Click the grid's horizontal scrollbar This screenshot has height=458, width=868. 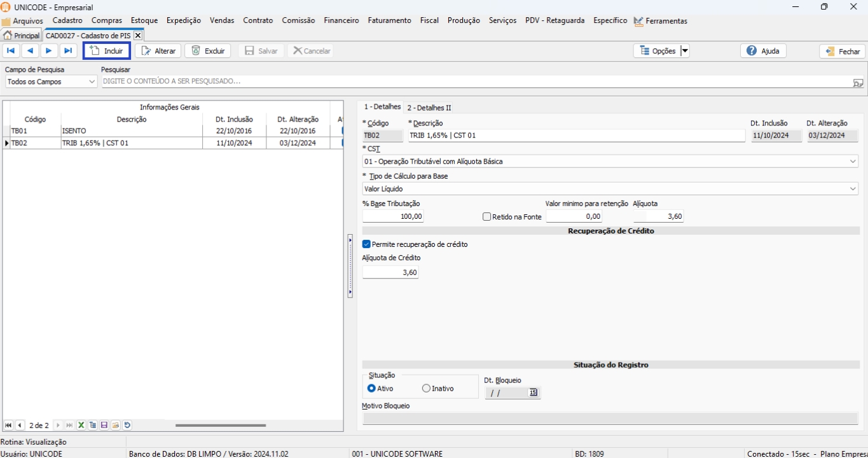pos(221,425)
